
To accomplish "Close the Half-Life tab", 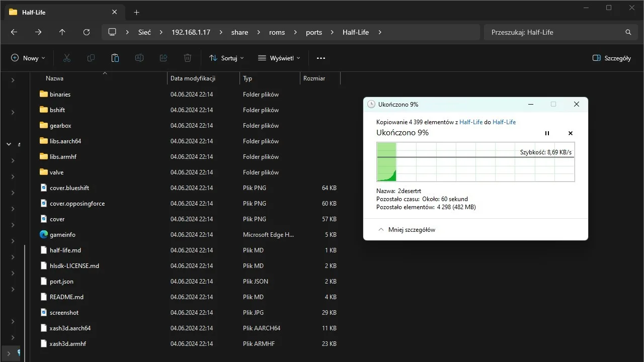I will pos(115,12).
